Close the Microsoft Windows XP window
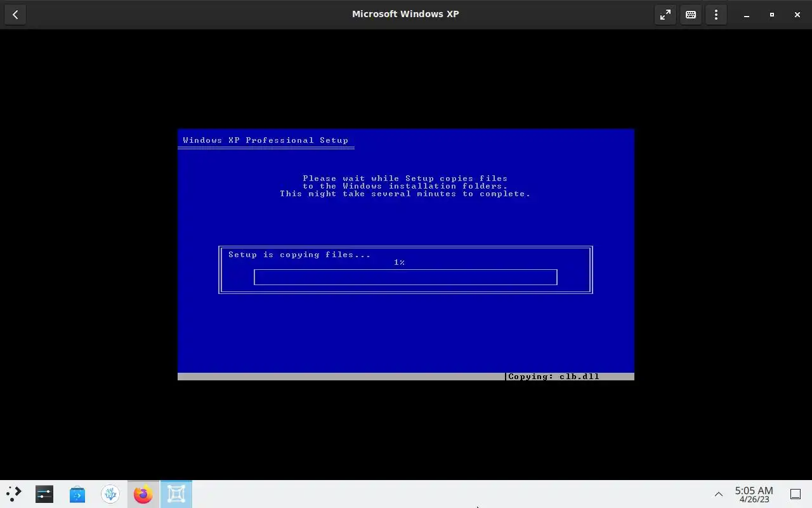Image resolution: width=812 pixels, height=508 pixels. pos(797,14)
